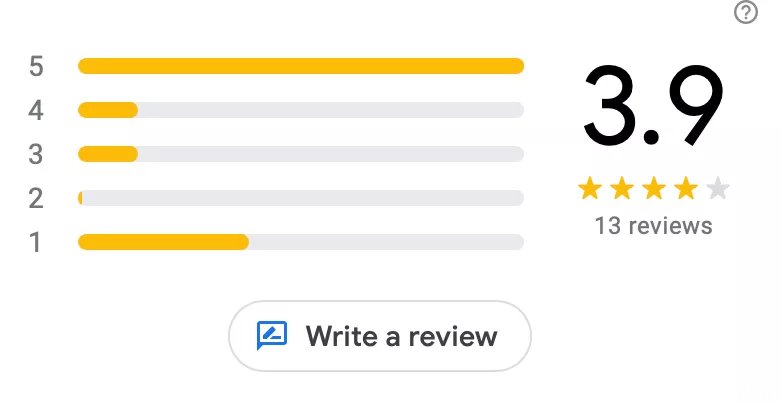Image resolution: width=782 pixels, height=404 pixels.
Task: Click the help question mark icon
Action: coord(746,12)
